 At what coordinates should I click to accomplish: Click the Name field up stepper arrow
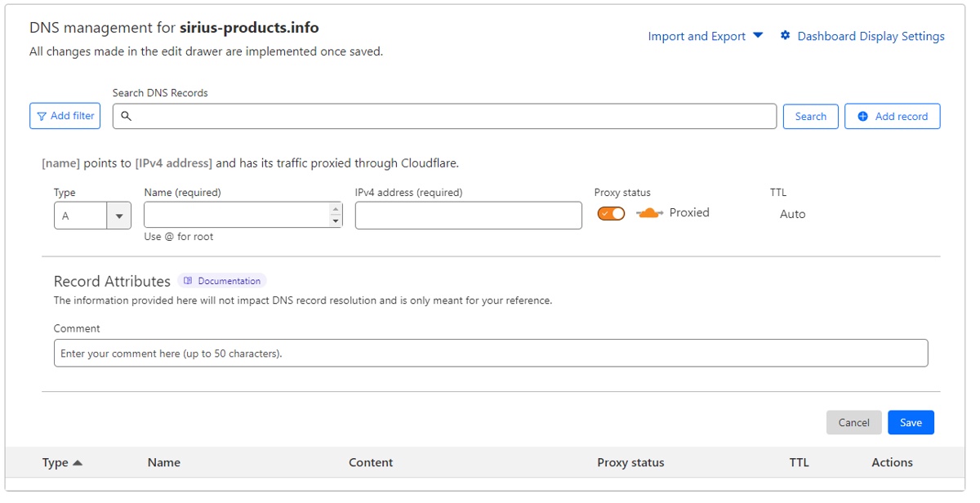click(x=335, y=209)
